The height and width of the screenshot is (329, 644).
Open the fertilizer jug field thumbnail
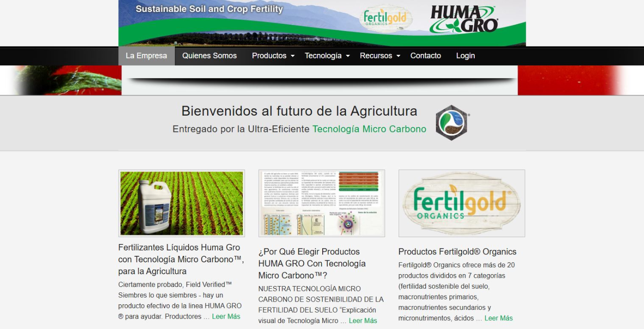tap(182, 203)
